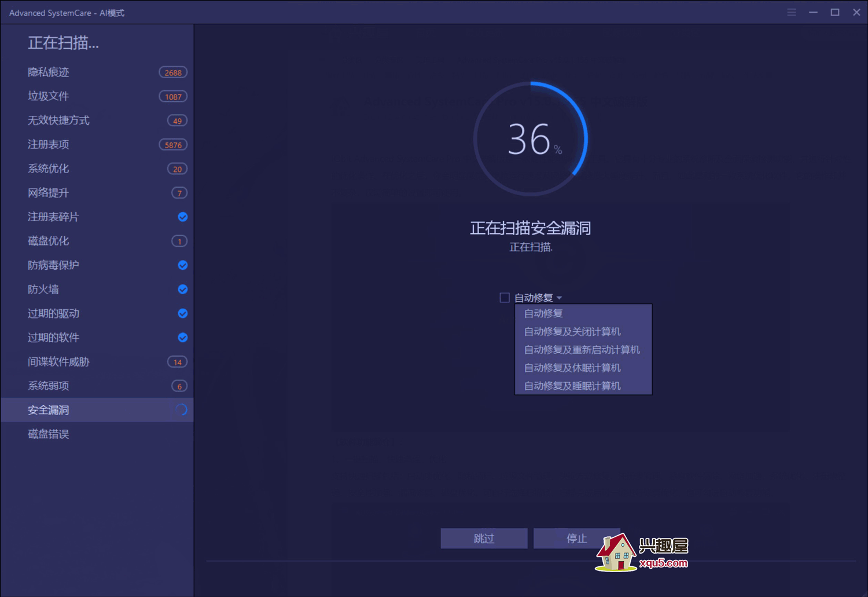The image size is (868, 597).
Task: Select 系统弱项 in the scan list
Action: (x=97, y=386)
